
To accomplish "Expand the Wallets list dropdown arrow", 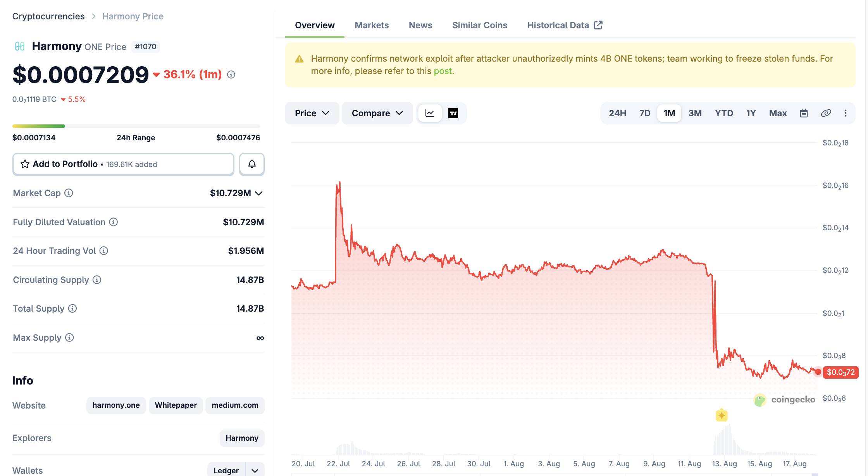I will pyautogui.click(x=255, y=471).
